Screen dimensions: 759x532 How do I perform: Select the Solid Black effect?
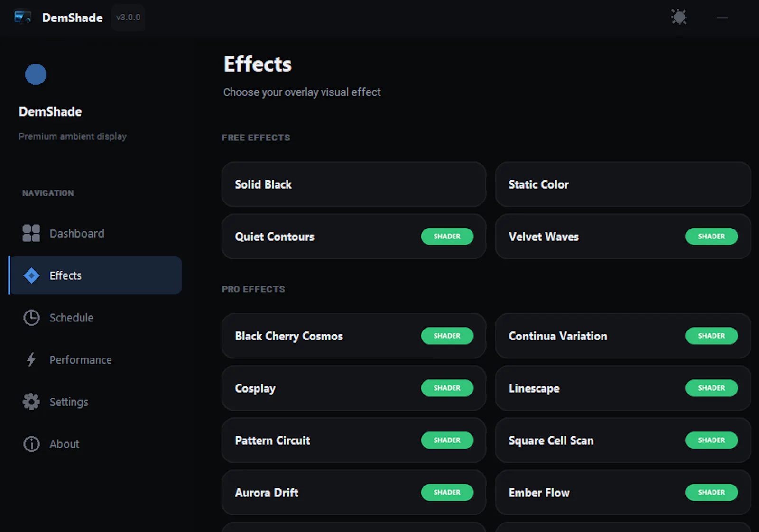[354, 184]
